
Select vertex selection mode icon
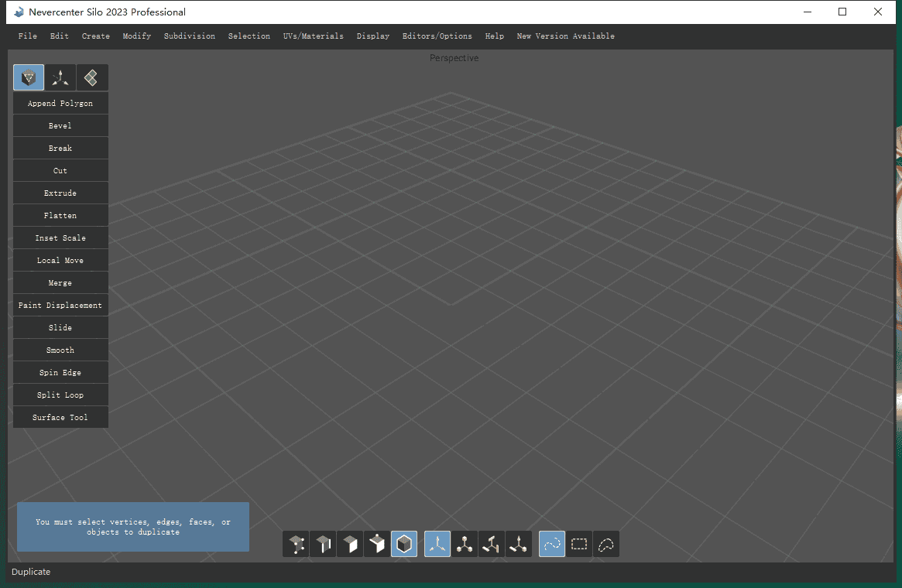[296, 545]
